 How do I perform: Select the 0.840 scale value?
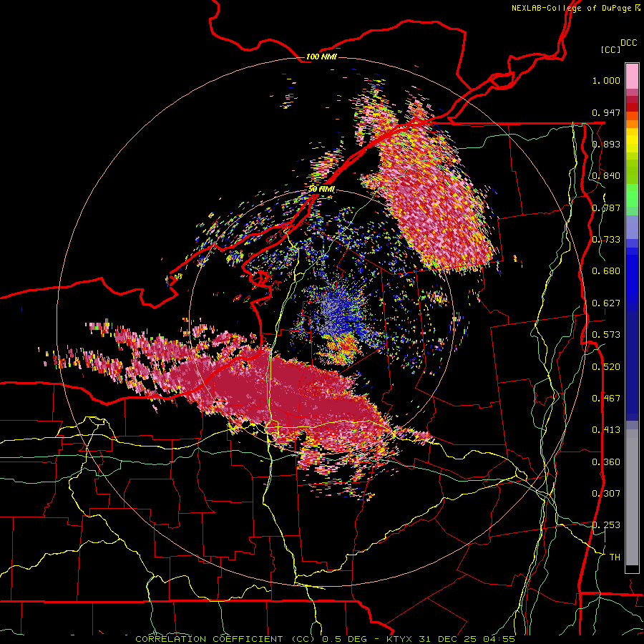pos(606,176)
